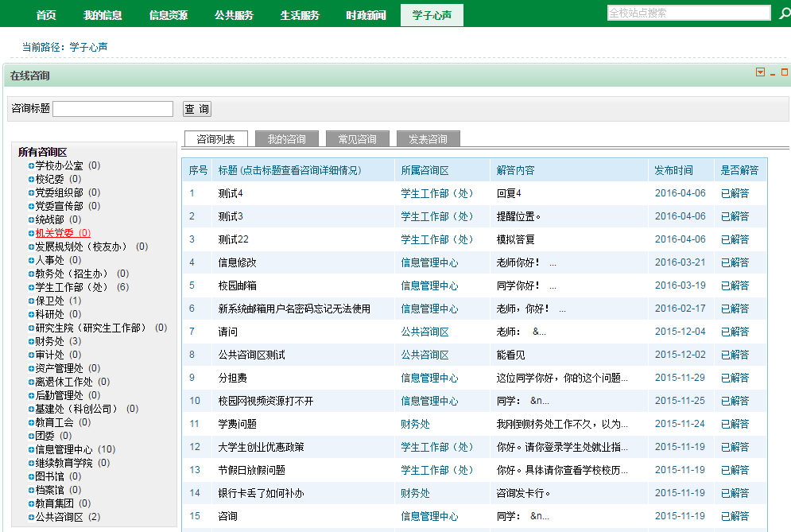Click the 是否解答 column header

point(739,170)
